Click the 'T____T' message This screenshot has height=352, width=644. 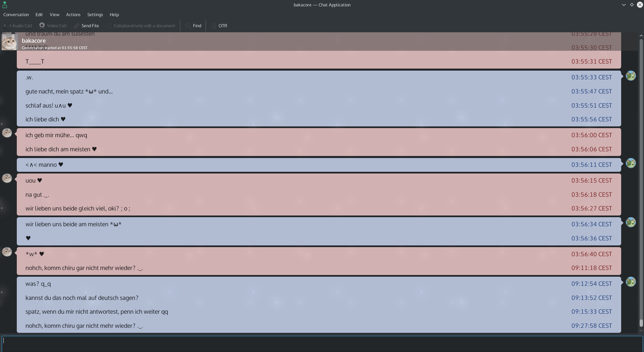(35, 62)
